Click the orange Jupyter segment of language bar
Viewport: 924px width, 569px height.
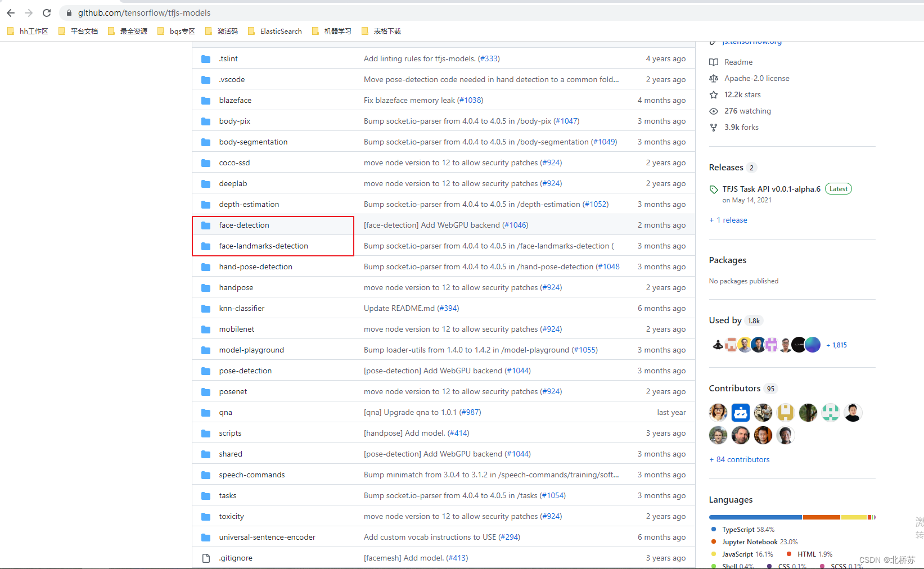click(821, 517)
